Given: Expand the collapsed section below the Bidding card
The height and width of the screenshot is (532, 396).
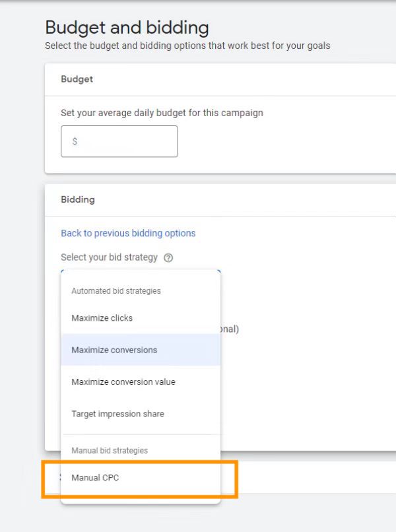Looking at the screenshot, I should [x=310, y=477].
